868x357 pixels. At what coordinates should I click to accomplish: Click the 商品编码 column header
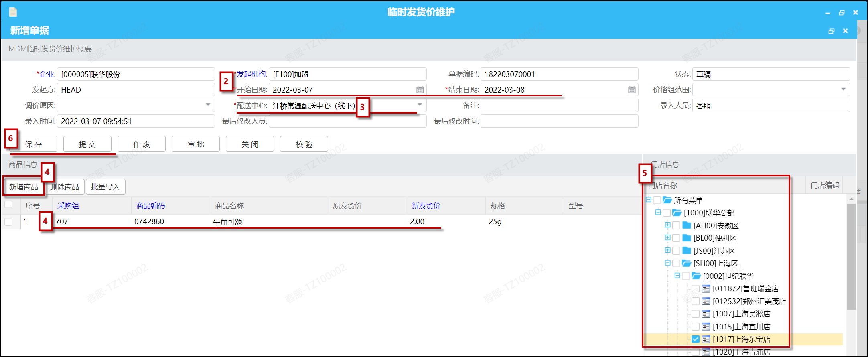(x=150, y=206)
